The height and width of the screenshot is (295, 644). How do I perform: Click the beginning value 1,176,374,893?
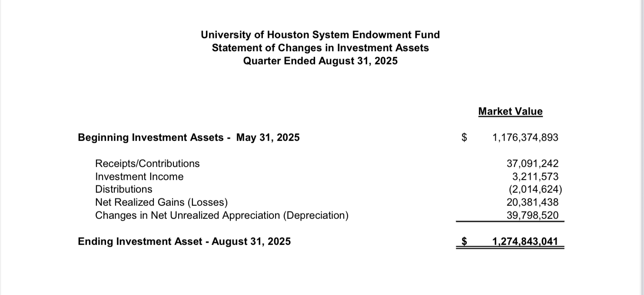click(525, 138)
